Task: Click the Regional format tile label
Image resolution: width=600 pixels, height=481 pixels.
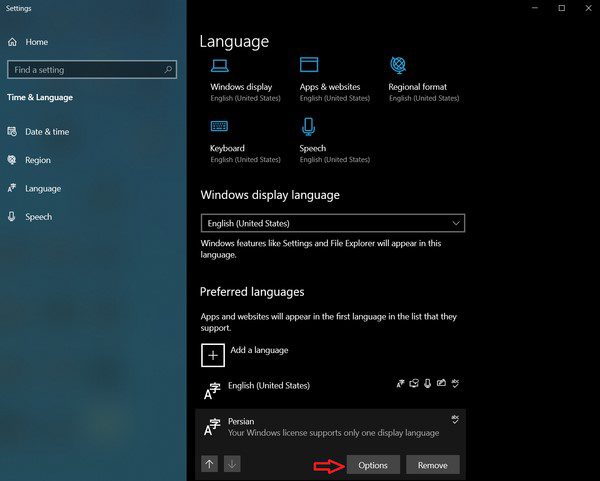Action: click(417, 87)
